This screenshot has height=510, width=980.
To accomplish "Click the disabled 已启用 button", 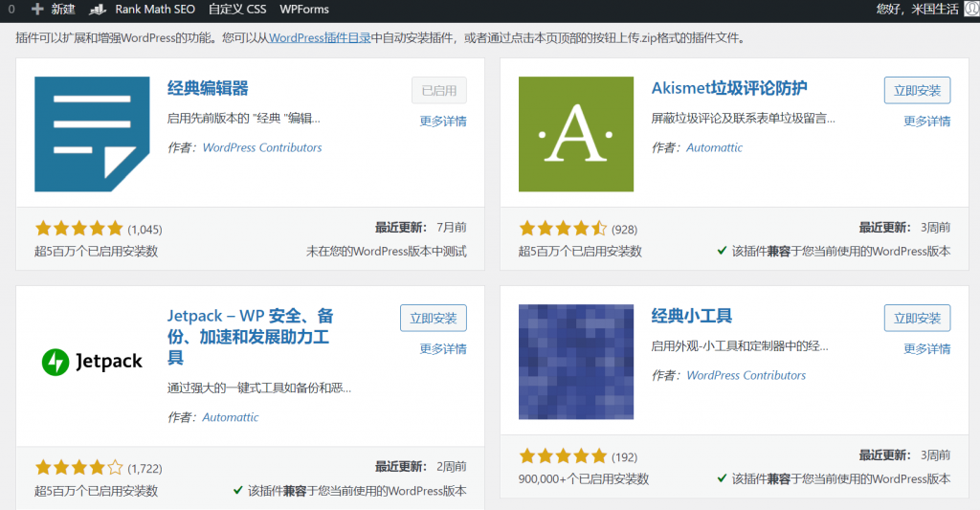I will [x=439, y=91].
